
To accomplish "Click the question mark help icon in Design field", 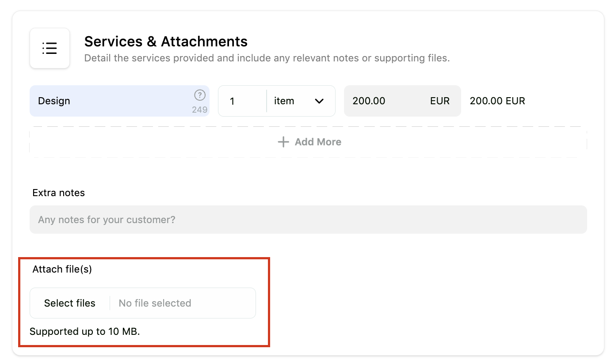I will [200, 95].
